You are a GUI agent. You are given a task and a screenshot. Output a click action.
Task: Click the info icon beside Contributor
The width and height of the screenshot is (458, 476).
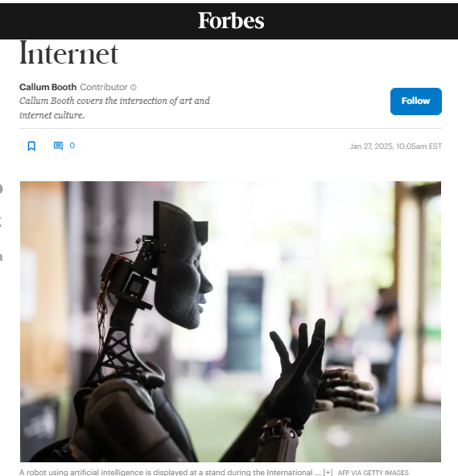click(x=134, y=88)
